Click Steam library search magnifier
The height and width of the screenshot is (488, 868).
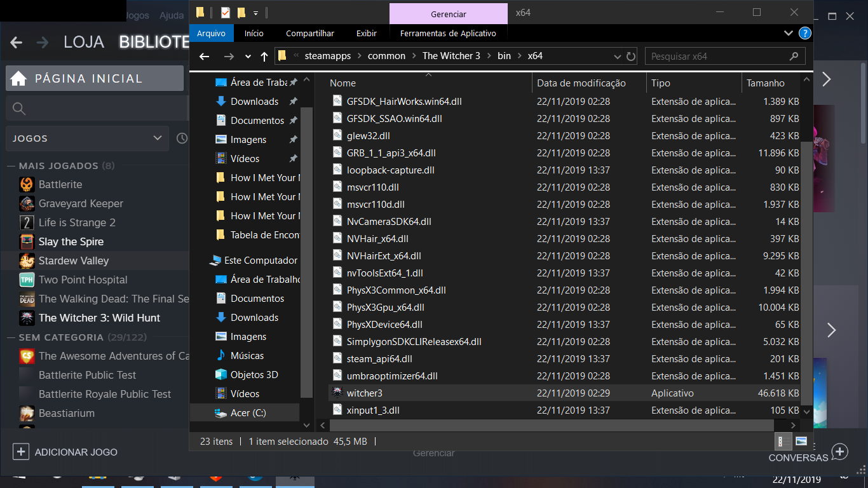[19, 109]
